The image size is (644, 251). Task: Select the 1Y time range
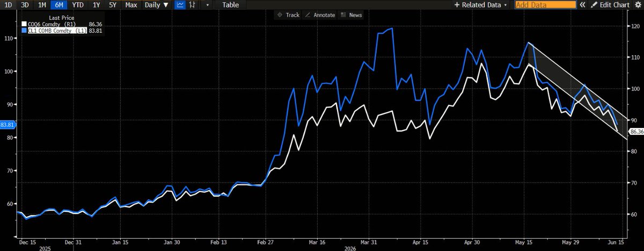pyautogui.click(x=96, y=5)
